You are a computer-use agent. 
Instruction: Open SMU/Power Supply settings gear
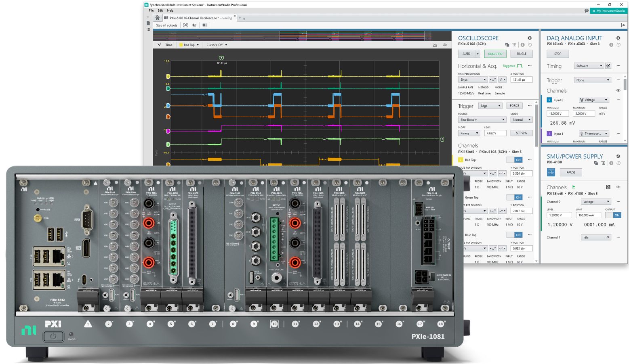[x=618, y=157]
